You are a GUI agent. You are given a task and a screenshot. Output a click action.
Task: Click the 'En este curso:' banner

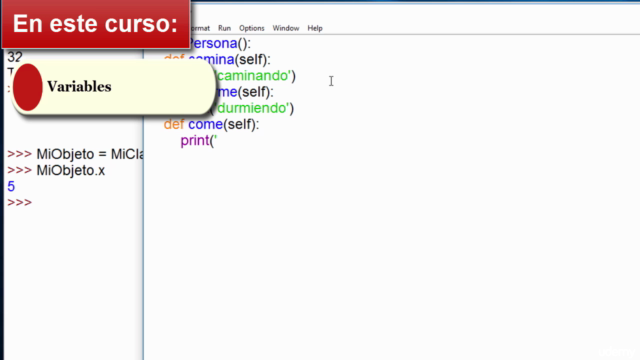click(x=95, y=24)
